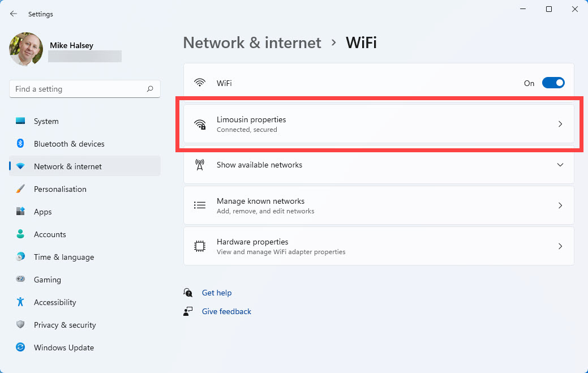Expand Show available networks chevron
Screen dimensions: 588x373
click(x=560, y=165)
